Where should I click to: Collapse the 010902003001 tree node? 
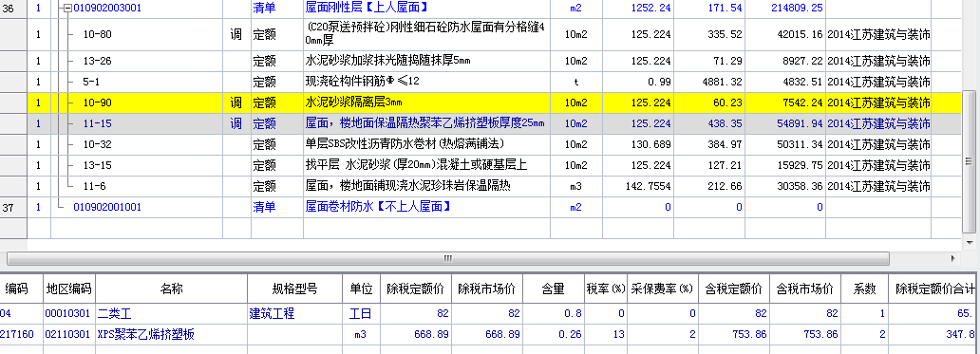click(68, 9)
